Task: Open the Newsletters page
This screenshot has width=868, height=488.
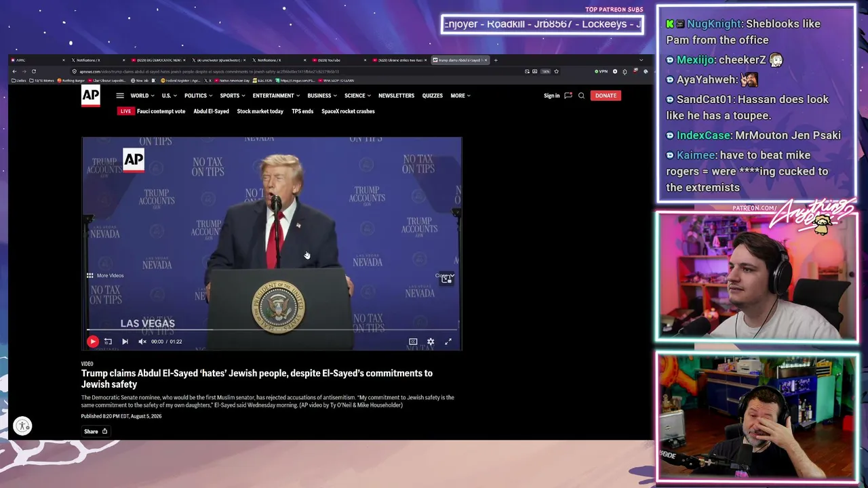Action: click(396, 96)
